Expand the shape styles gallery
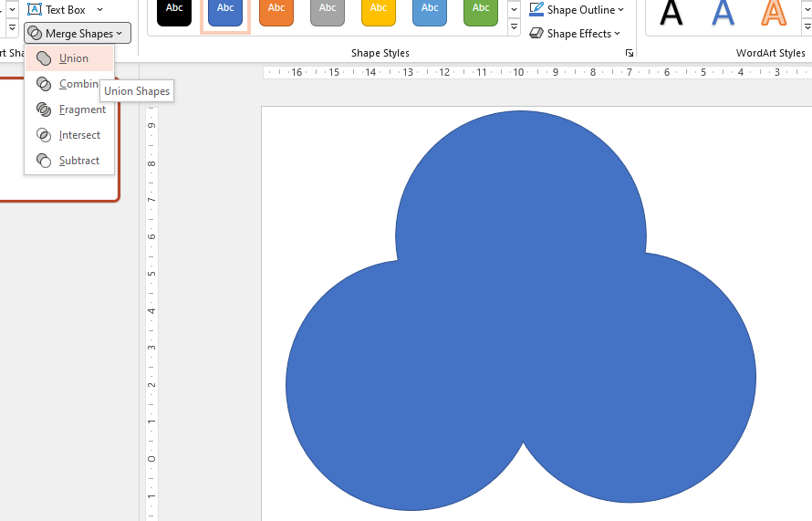The image size is (812, 521). point(514,28)
